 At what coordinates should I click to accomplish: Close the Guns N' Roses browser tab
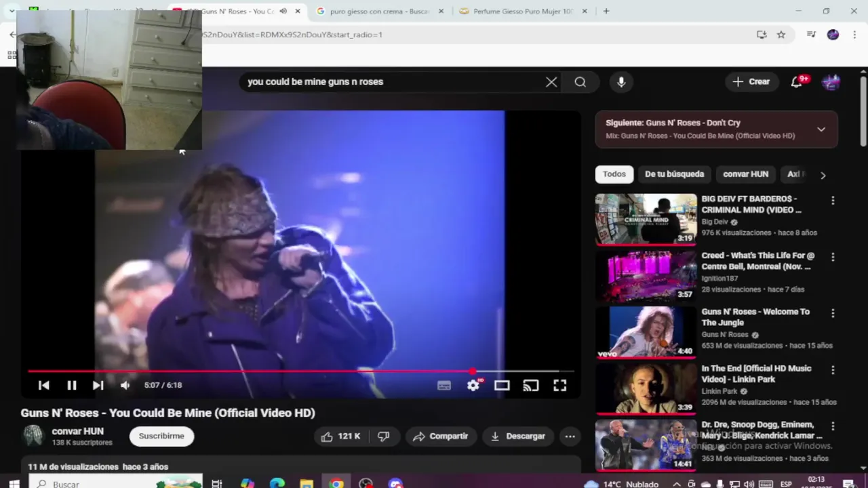point(297,12)
